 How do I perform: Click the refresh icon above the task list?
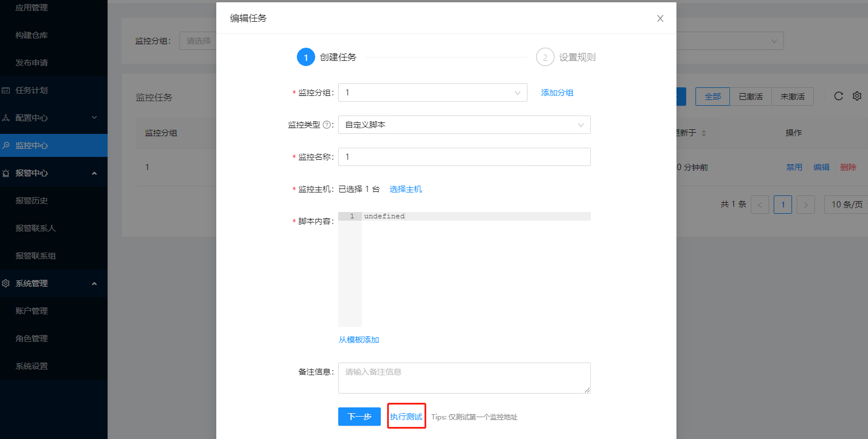coord(838,96)
